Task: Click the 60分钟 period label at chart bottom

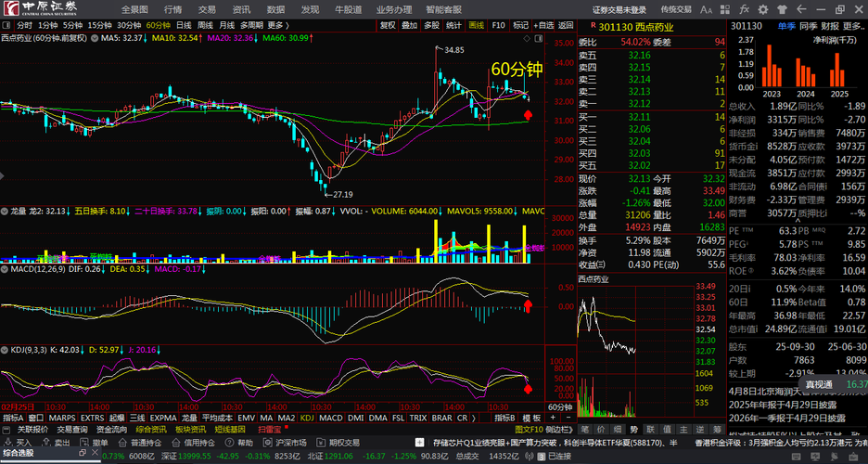Action: click(560, 407)
